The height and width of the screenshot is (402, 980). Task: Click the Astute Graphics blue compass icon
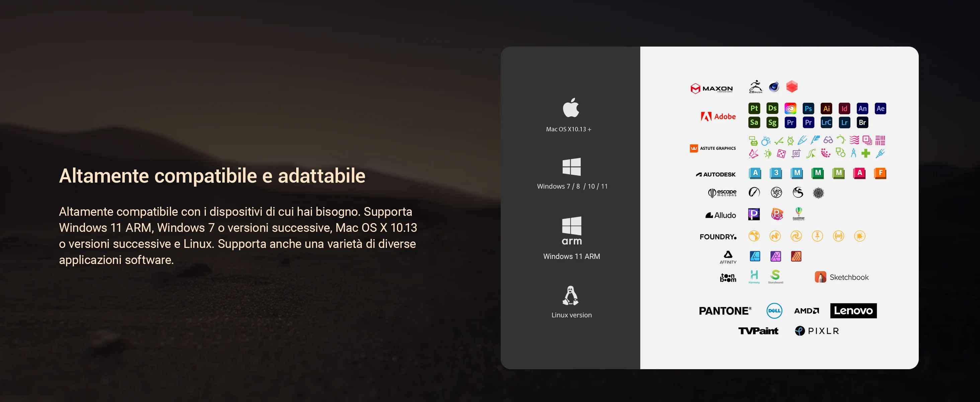(x=853, y=153)
